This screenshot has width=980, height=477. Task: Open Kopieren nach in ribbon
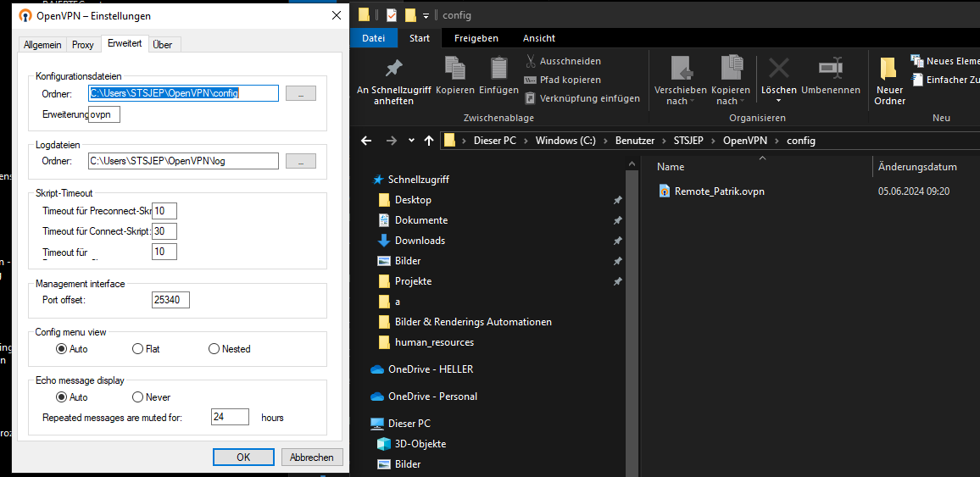[x=731, y=81]
